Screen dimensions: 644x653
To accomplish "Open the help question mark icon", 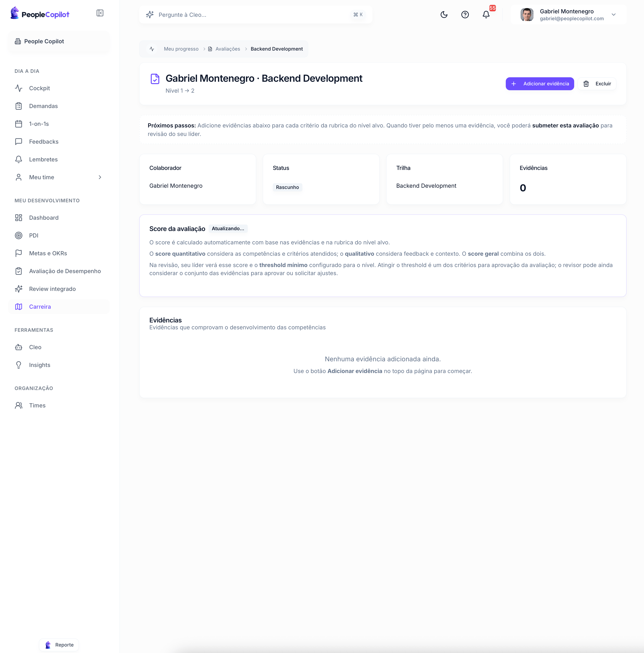I will tap(465, 15).
